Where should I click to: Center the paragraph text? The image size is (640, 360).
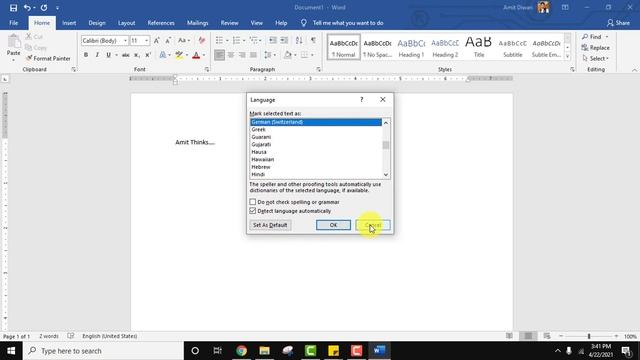(x=231, y=55)
